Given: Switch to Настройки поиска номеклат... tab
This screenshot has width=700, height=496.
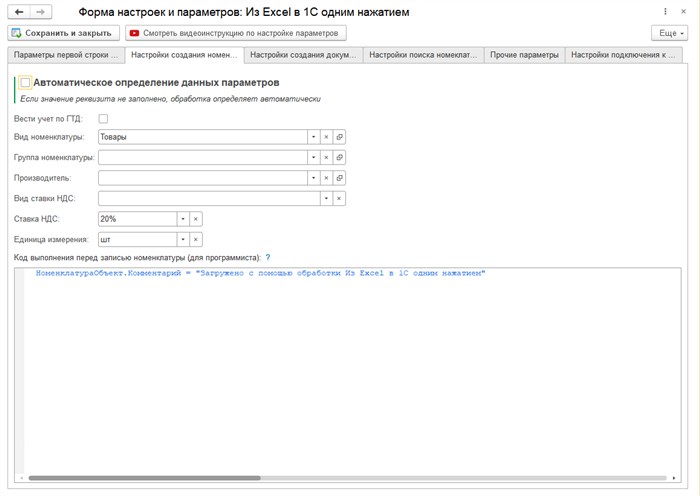Looking at the screenshot, I should 423,55.
